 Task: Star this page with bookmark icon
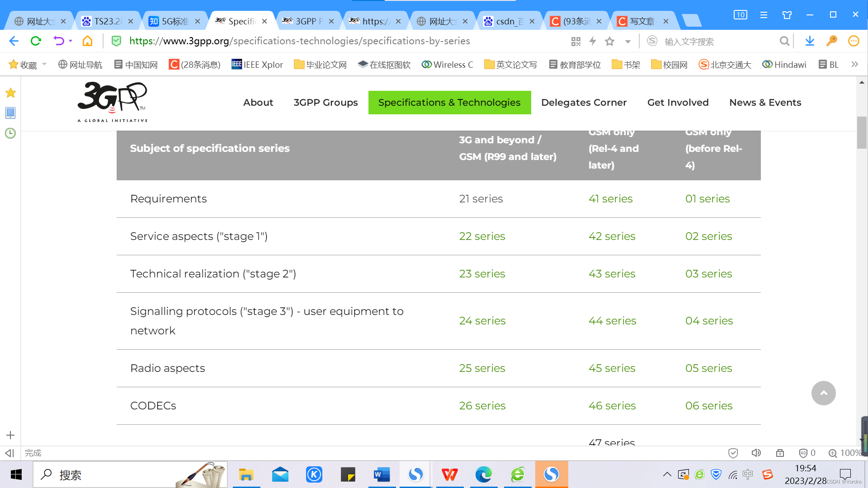(609, 42)
